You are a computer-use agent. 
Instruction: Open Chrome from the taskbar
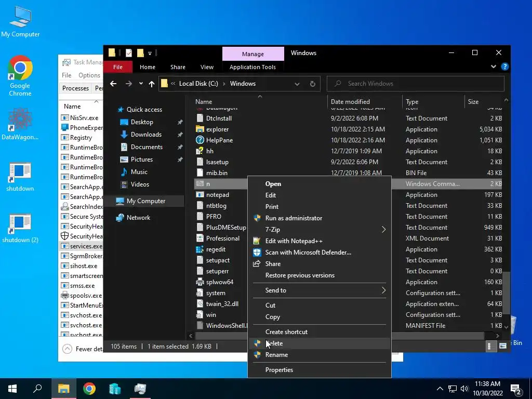[x=89, y=389]
